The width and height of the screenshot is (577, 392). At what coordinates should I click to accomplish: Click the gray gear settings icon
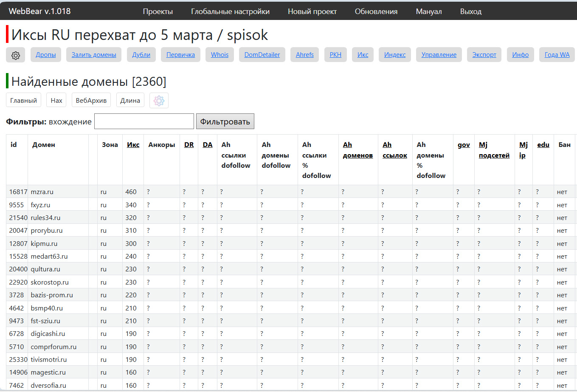[x=16, y=55]
